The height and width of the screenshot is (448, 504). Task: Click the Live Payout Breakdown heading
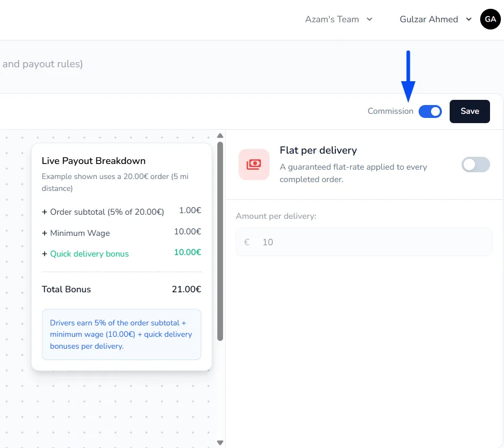coord(94,161)
